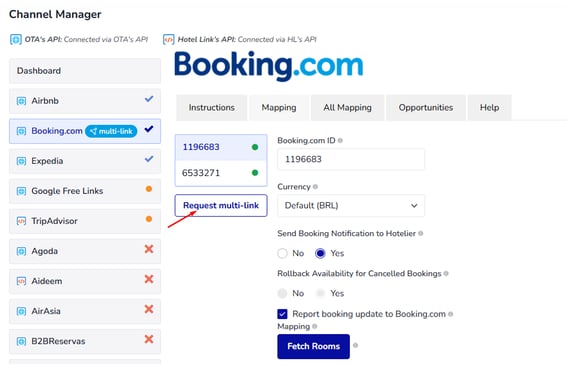Click green status dot for 6533271
Image resolution: width=567 pixels, height=366 pixels.
(255, 173)
